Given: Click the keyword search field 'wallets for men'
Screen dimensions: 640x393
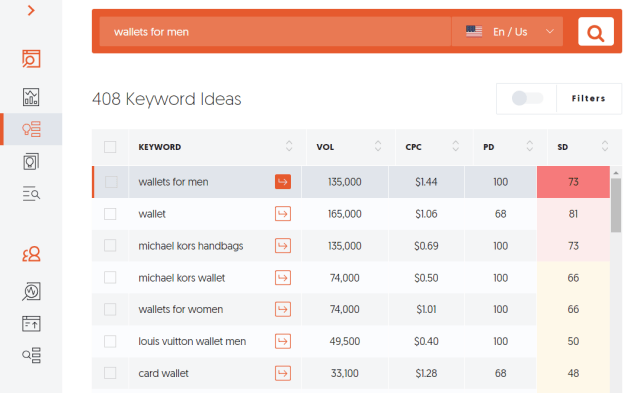Looking at the screenshot, I should point(276,31).
